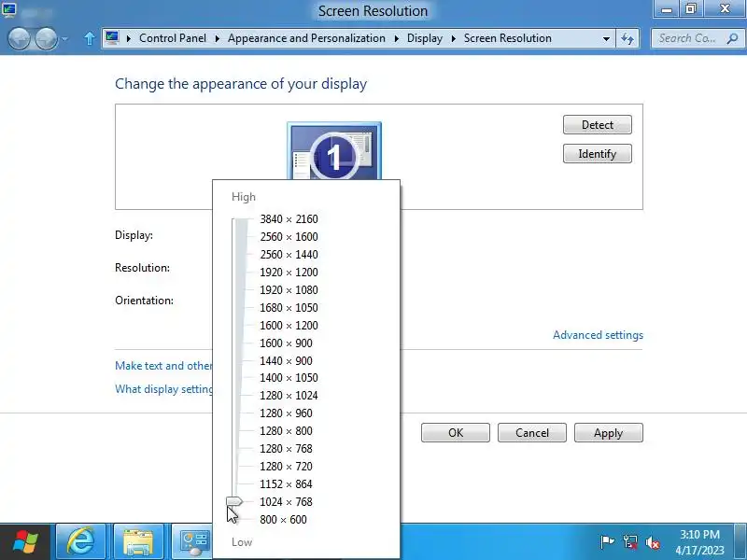This screenshot has height=560, width=747.
Task: Choose the 1280 × 1024 resolution
Action: [289, 395]
